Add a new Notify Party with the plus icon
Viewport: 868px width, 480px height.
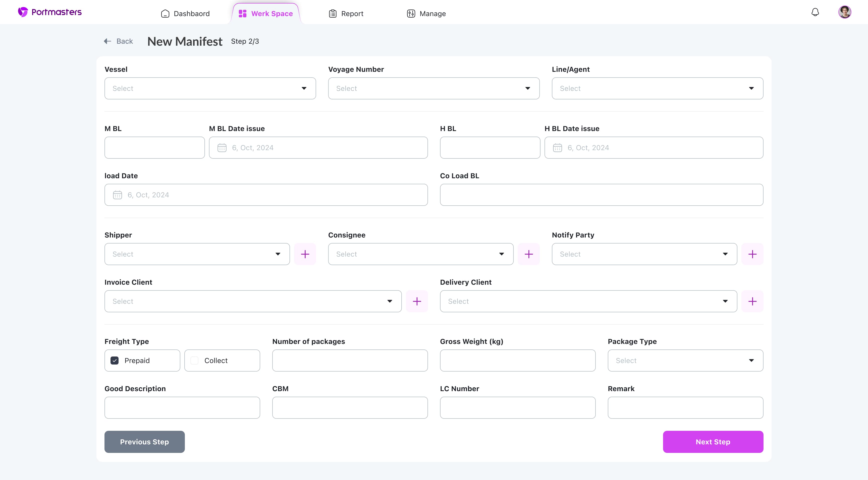coord(752,254)
